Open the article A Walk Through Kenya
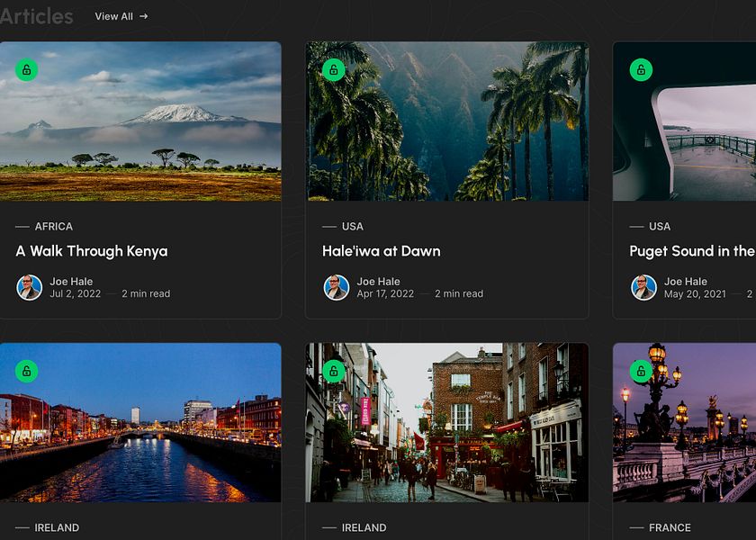Image resolution: width=756 pixels, height=540 pixels. tap(92, 251)
